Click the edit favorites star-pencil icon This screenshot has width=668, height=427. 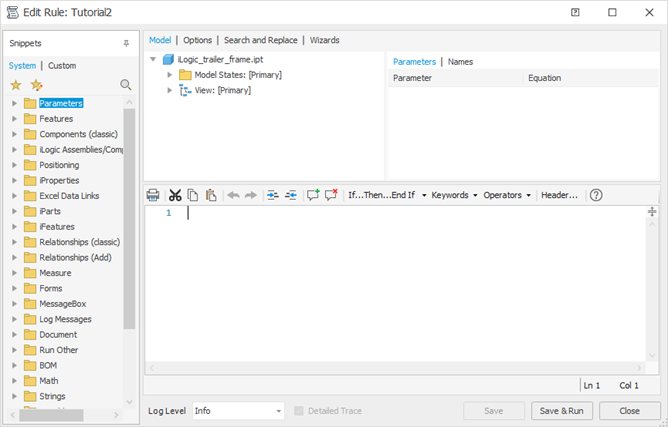click(37, 85)
